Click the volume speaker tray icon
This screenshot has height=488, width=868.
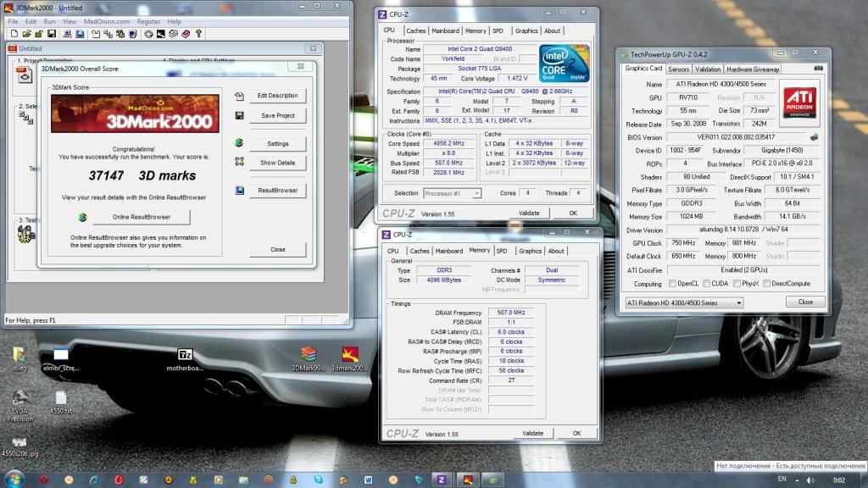[x=810, y=480]
